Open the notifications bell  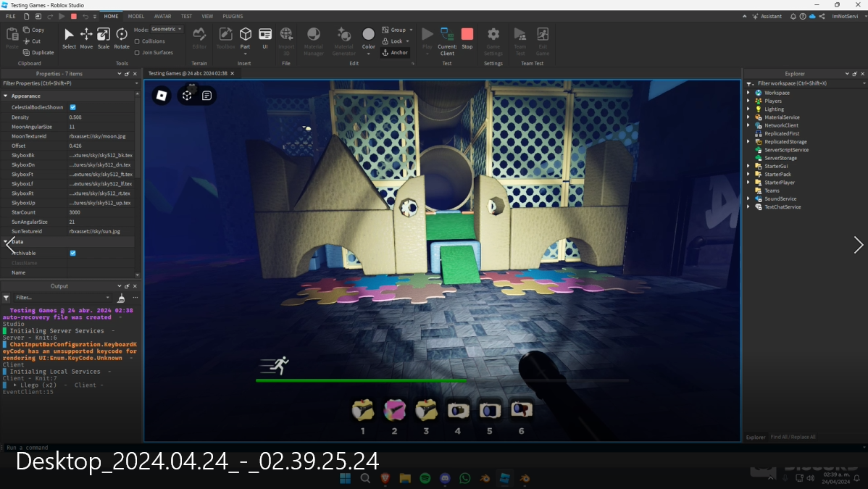[793, 17]
